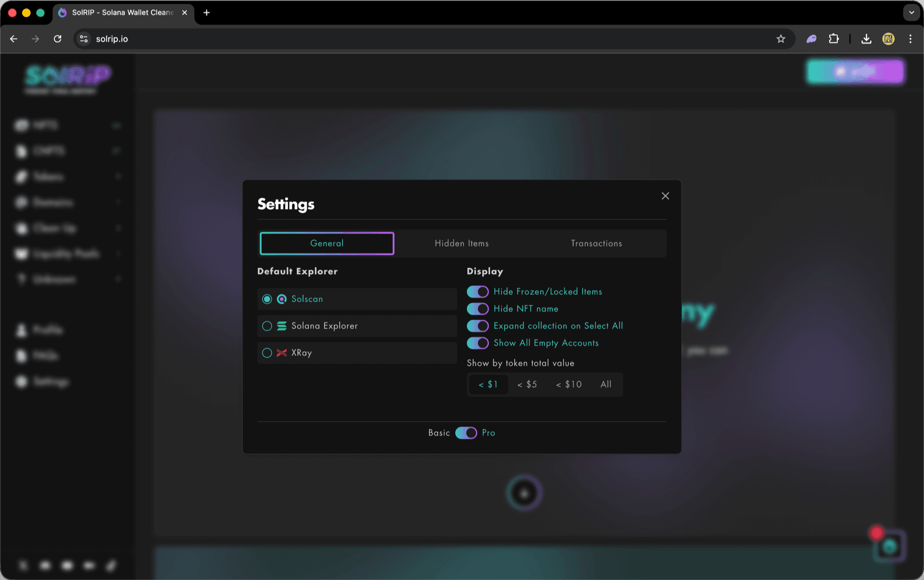This screenshot has height=580, width=924.
Task: Click 'Expand collection on Select All' label text
Action: tap(558, 326)
